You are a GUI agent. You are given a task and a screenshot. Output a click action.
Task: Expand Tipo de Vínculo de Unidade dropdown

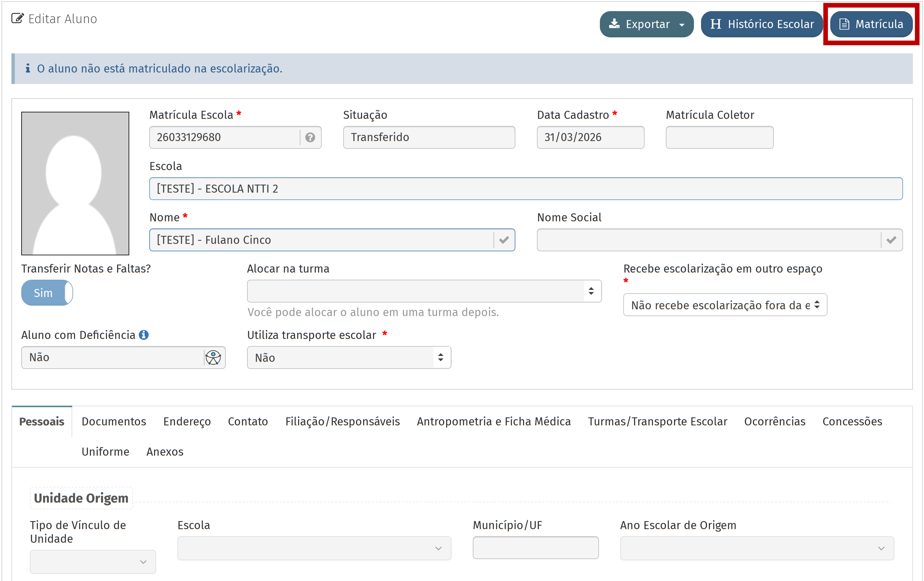click(93, 562)
